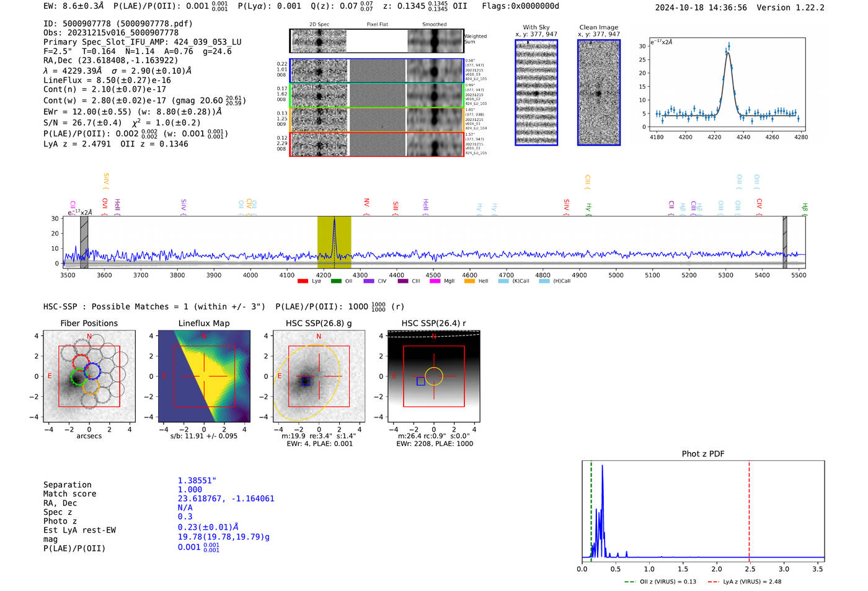Click the green dashed OII z line in Phot z PDF
The image size is (868, 591).
pyautogui.click(x=591, y=512)
